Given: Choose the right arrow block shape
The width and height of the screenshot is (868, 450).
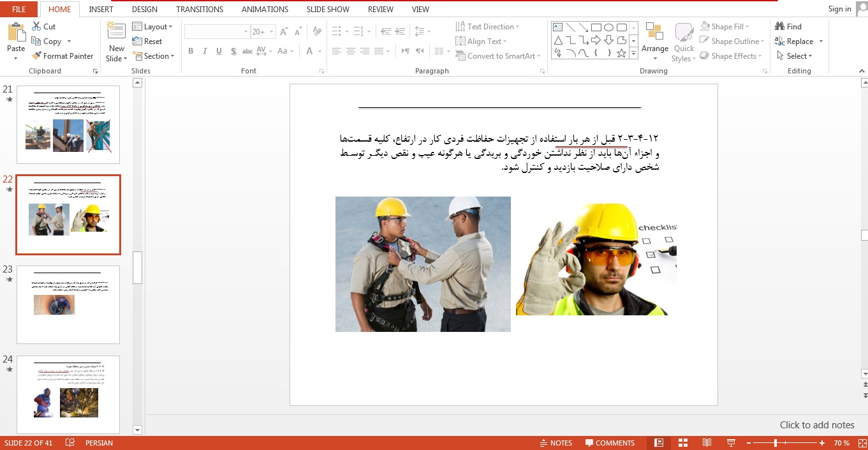Looking at the screenshot, I should (596, 40).
